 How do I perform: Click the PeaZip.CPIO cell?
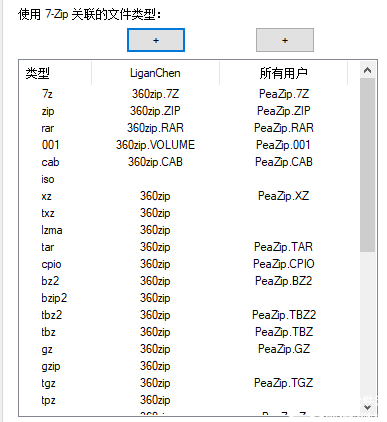284,264
